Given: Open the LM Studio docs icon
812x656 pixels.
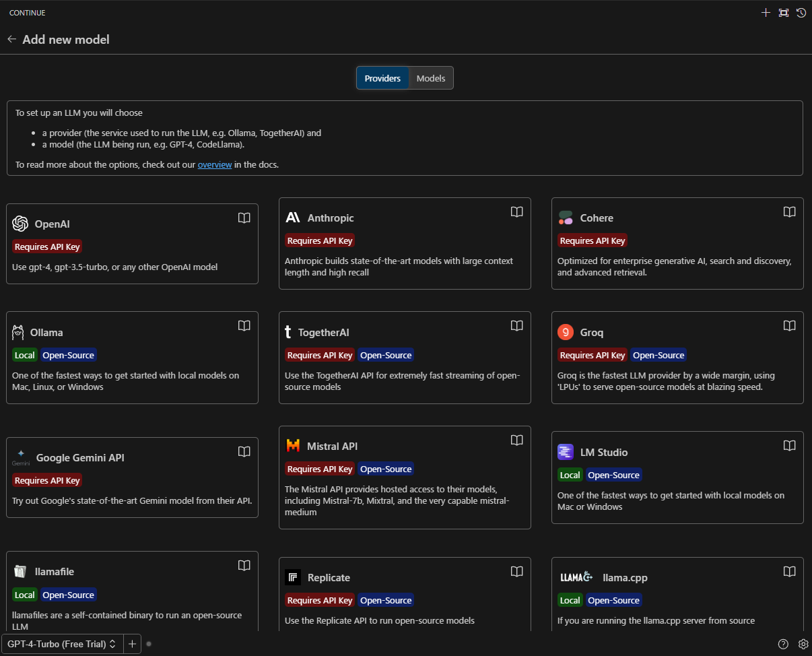Looking at the screenshot, I should coord(789,445).
